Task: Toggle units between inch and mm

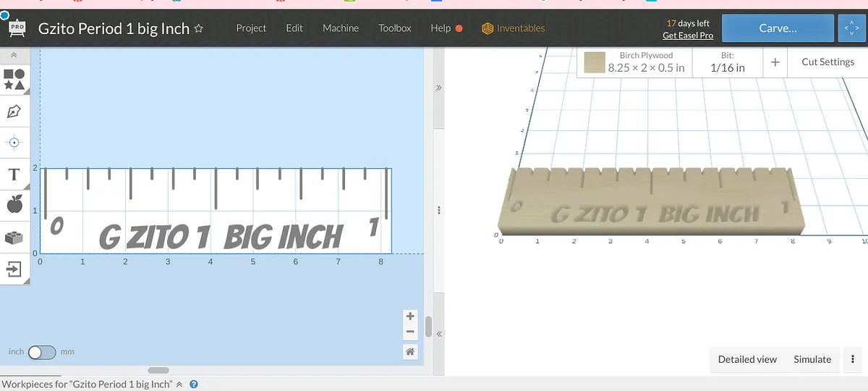Action: point(42,353)
